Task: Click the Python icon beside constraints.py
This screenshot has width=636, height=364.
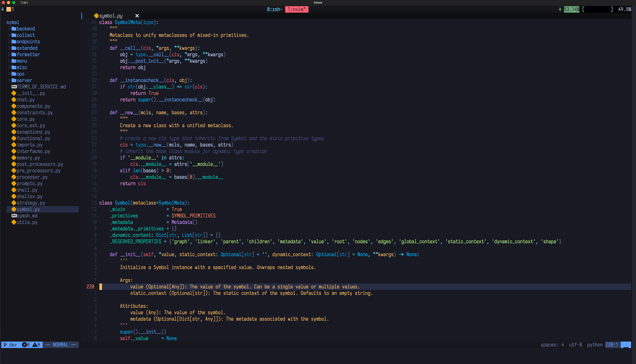Action: tap(14, 112)
